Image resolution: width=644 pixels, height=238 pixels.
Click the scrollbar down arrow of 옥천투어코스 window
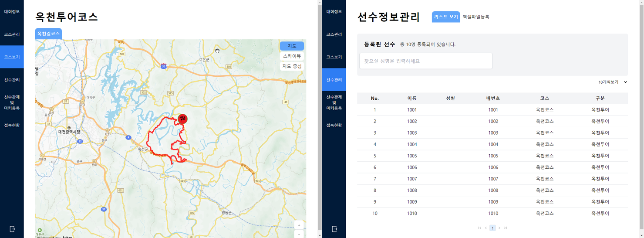[320, 235]
